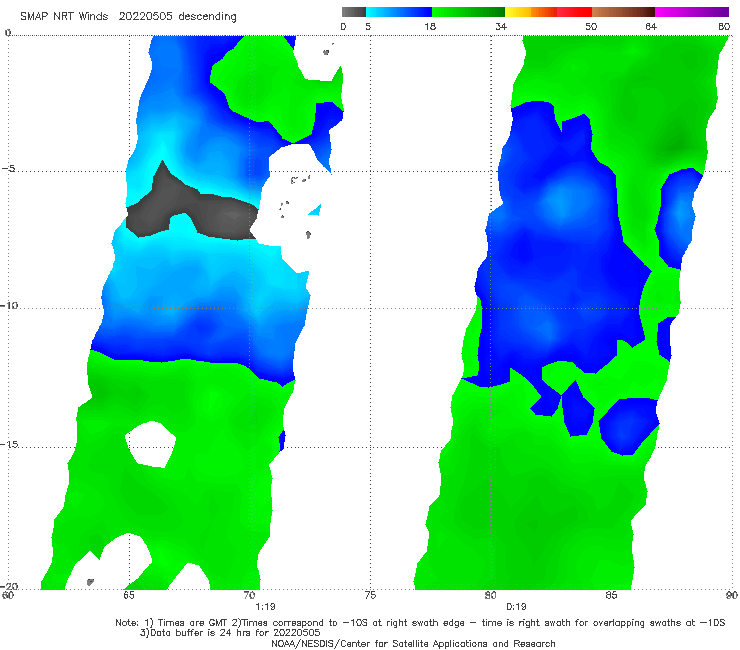Viewport: 740px width, 650px height.
Task: Click the swath time label "1:19"
Action: [265, 607]
